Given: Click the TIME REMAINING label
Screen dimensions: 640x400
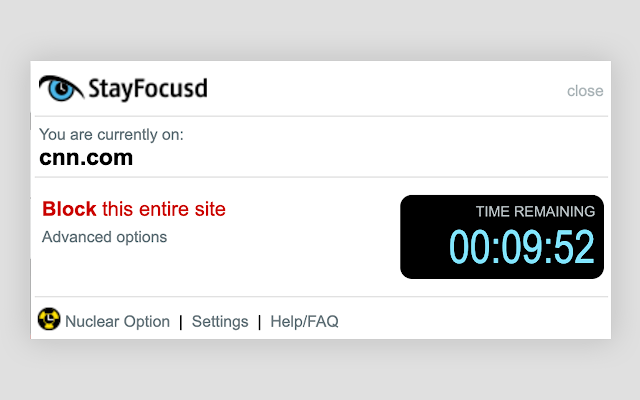Looking at the screenshot, I should point(535,211).
